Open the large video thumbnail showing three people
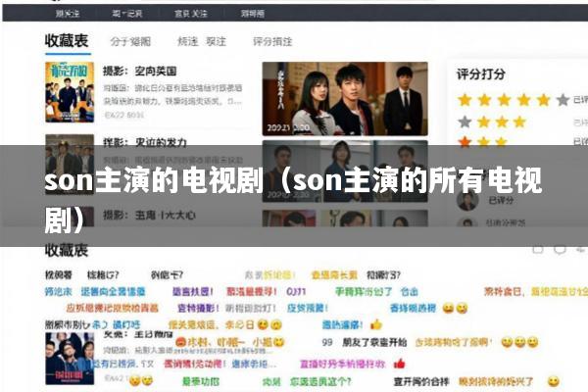Image resolution: width=588 pixels, height=392 pixels. pyautogui.click(x=345, y=99)
